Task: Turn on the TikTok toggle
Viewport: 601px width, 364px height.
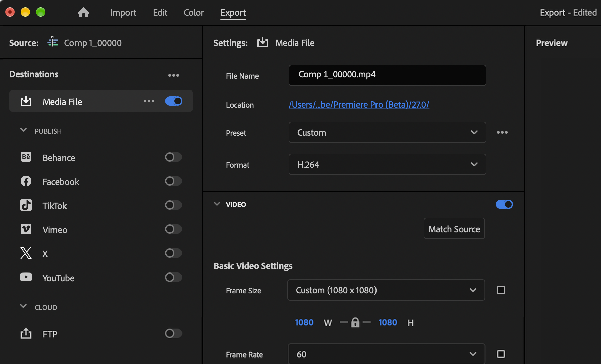Action: (x=174, y=205)
